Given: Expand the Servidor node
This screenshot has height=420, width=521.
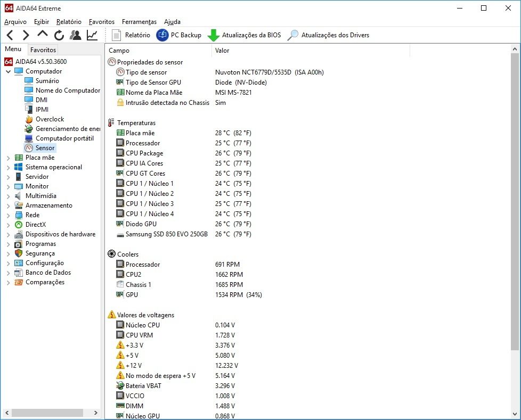Looking at the screenshot, I should pyautogui.click(x=9, y=177).
